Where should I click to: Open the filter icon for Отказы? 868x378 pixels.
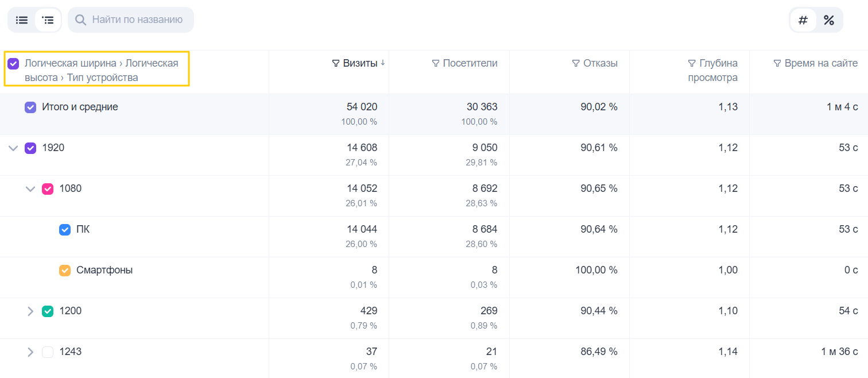pyautogui.click(x=576, y=63)
